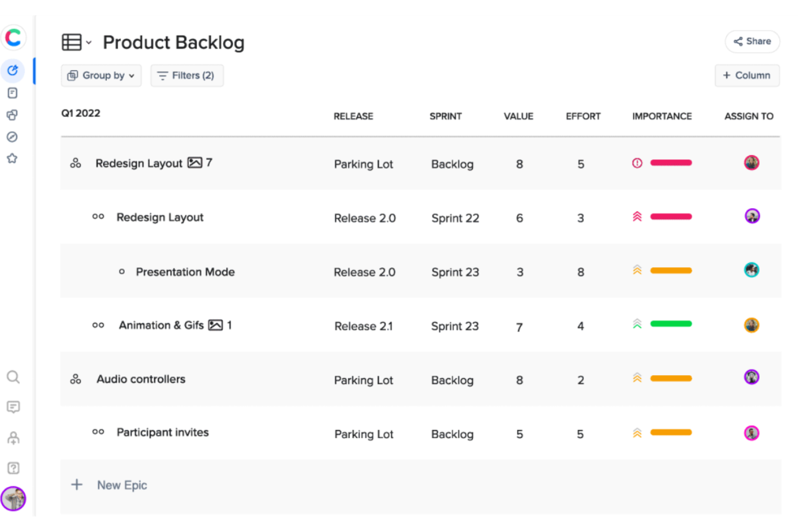Screen dimensions: 798x532
Task: Open the invite user icon in sidebar
Action: tap(13, 438)
